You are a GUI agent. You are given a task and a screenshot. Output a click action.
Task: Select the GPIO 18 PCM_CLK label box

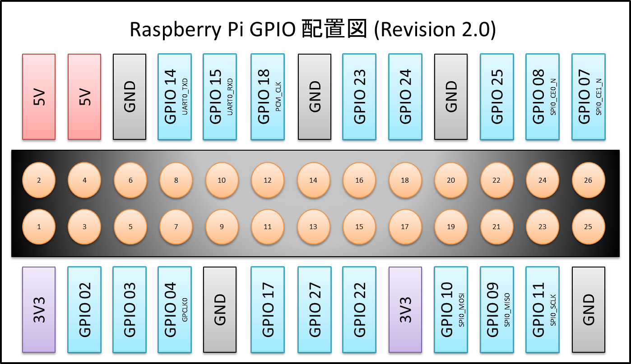[268, 97]
